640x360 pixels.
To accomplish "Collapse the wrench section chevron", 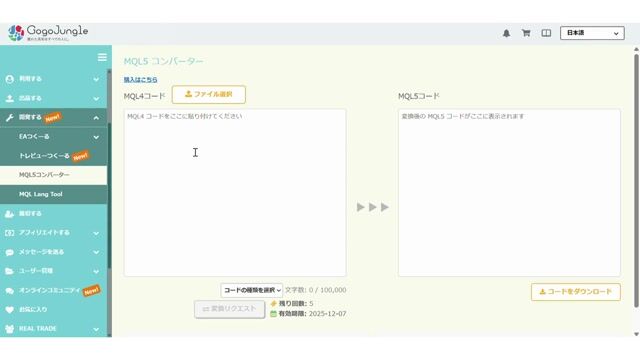I will coord(96,118).
